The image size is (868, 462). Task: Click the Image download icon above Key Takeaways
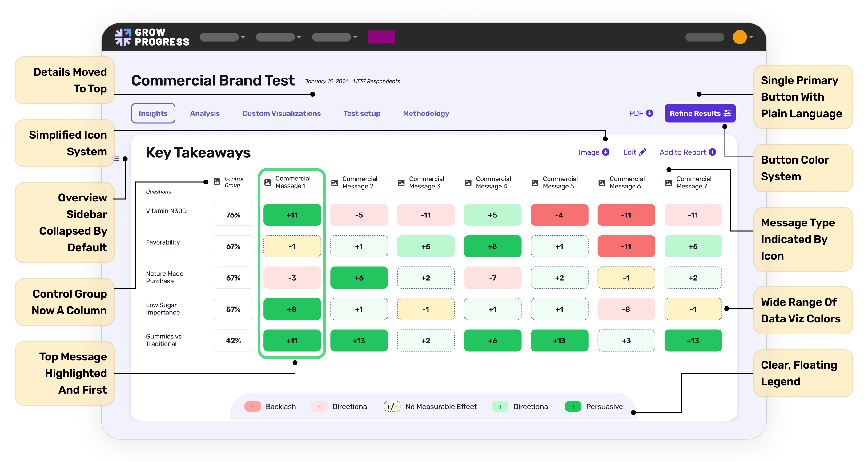click(x=605, y=152)
